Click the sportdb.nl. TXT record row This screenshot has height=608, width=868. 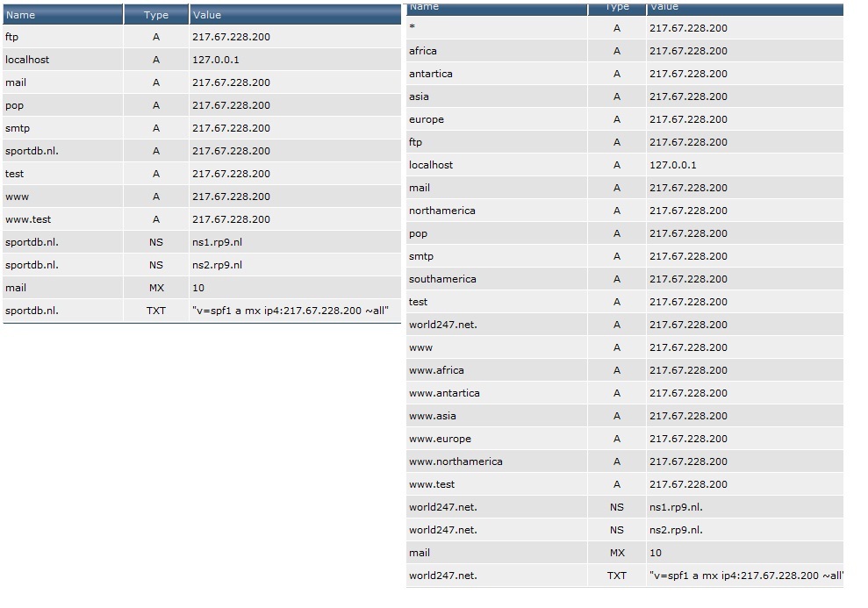pyautogui.click(x=202, y=311)
